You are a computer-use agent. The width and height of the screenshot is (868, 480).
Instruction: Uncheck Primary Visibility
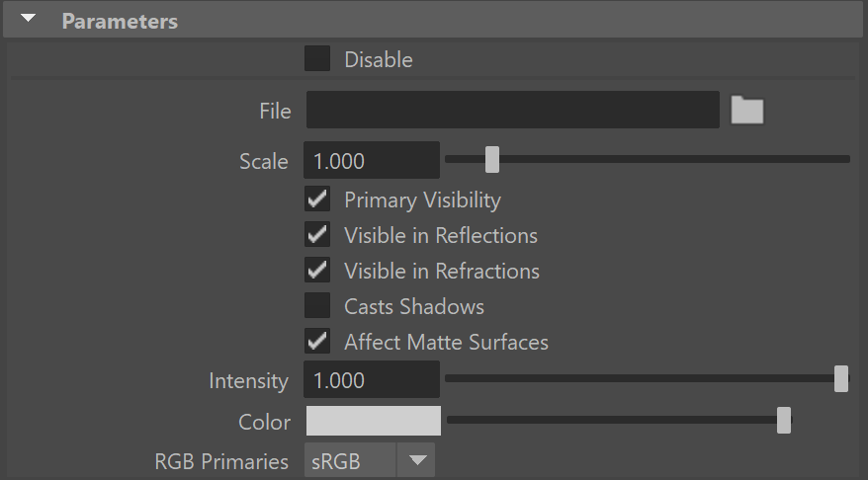(317, 200)
